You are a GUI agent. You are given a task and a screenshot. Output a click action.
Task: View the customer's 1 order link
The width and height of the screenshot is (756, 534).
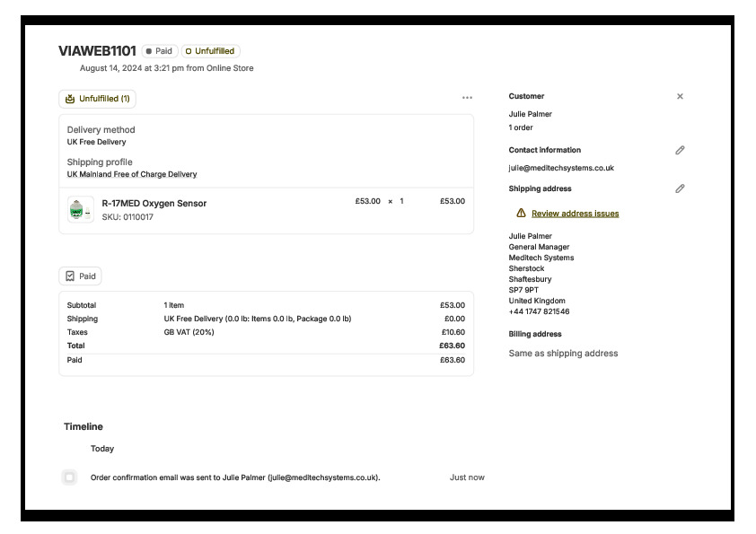[521, 127]
